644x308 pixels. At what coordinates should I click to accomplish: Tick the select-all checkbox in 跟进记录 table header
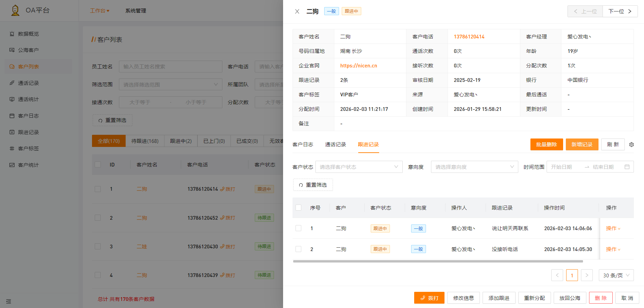point(298,208)
